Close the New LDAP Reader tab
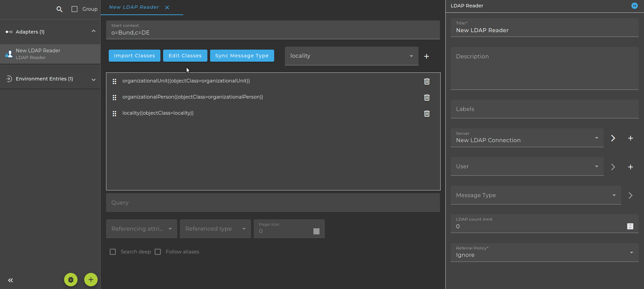644x289 pixels. 167,7
